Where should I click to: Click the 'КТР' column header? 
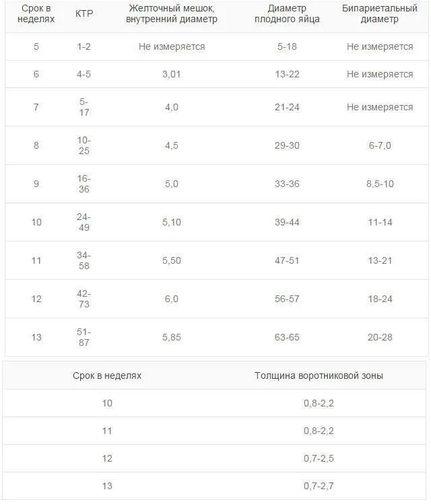[x=84, y=15]
